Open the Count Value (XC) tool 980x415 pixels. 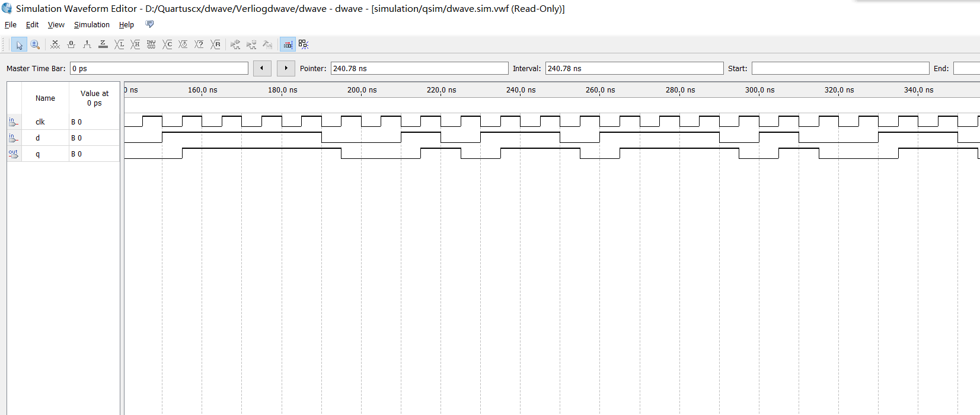(x=167, y=44)
